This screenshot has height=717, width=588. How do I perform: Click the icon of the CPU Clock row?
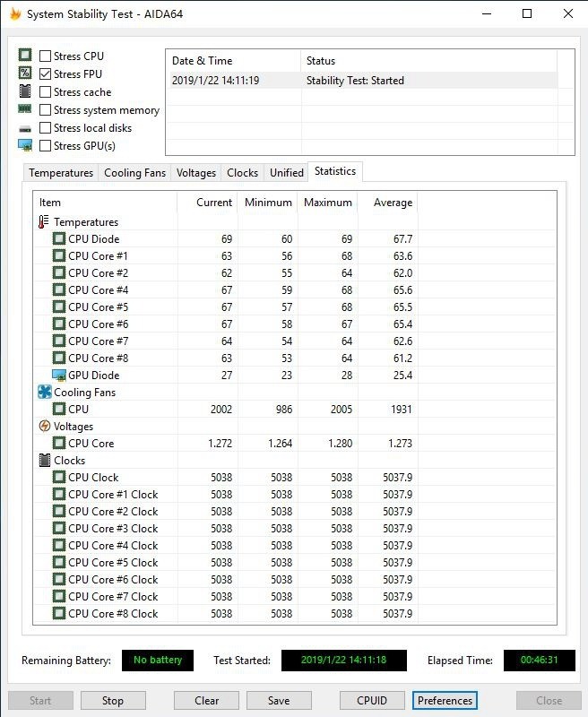click(x=59, y=477)
